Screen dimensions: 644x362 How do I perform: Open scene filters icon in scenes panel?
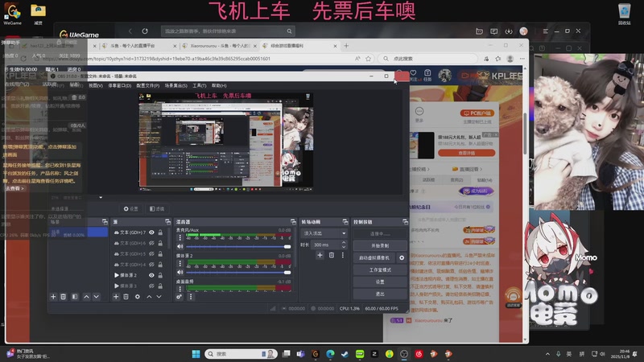75,297
